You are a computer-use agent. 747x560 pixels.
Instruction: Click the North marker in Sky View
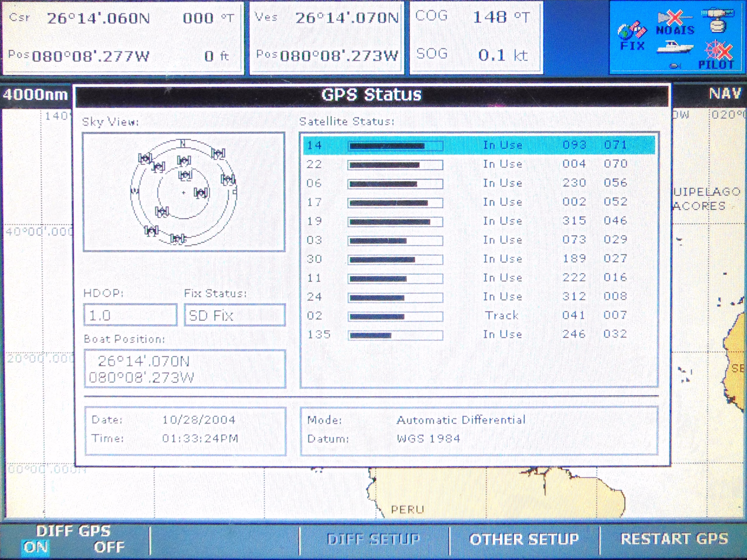[183, 143]
